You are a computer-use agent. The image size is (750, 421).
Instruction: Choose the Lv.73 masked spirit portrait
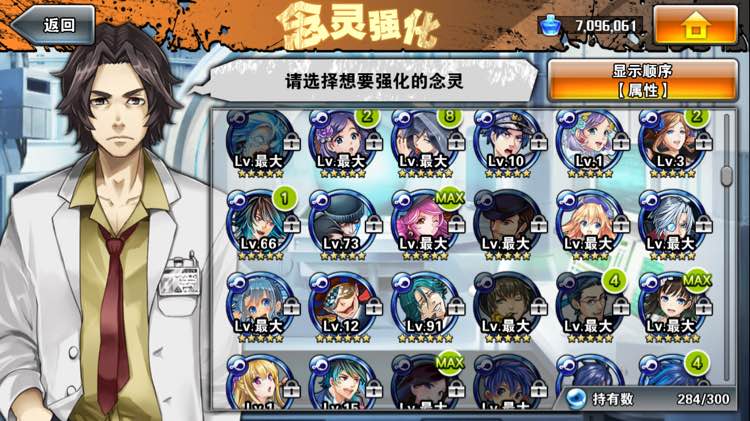[x=343, y=224]
